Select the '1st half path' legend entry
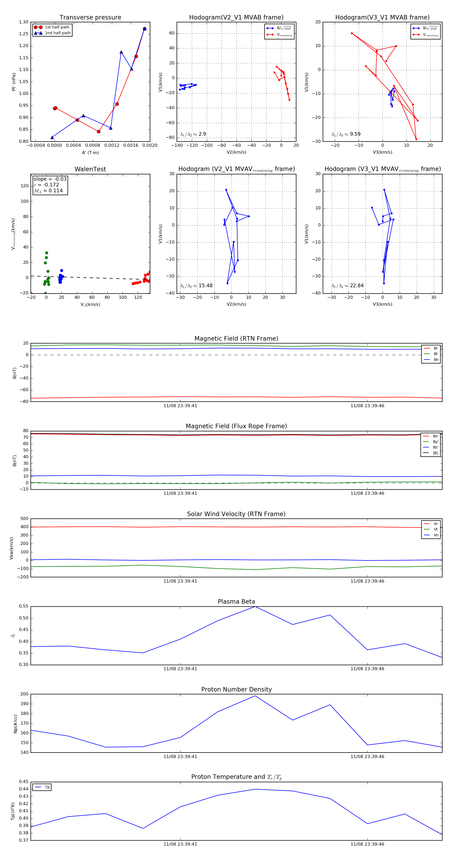 pyautogui.click(x=52, y=27)
